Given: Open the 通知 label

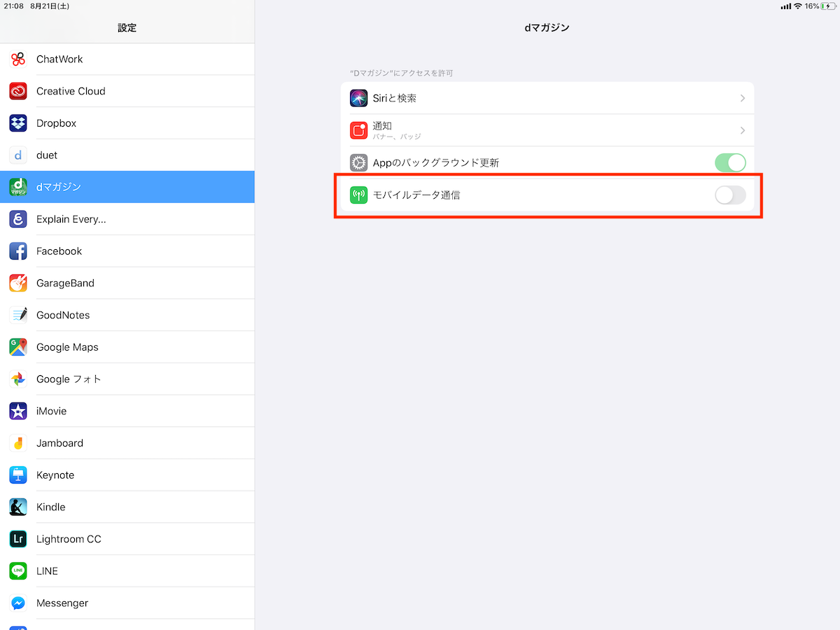Looking at the screenshot, I should coord(382,126).
